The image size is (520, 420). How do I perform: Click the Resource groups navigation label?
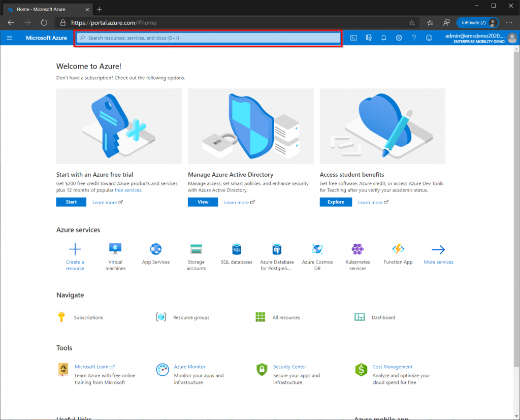191,317
